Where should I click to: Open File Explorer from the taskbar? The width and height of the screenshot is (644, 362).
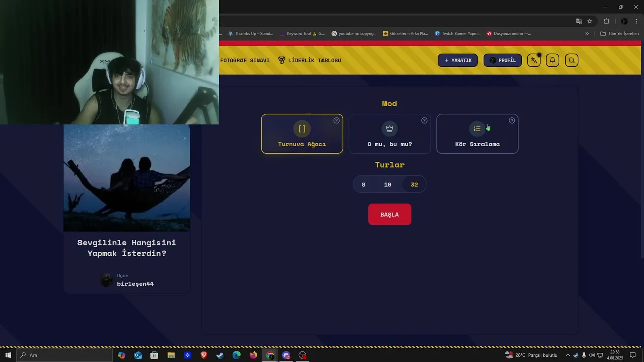[171, 355]
